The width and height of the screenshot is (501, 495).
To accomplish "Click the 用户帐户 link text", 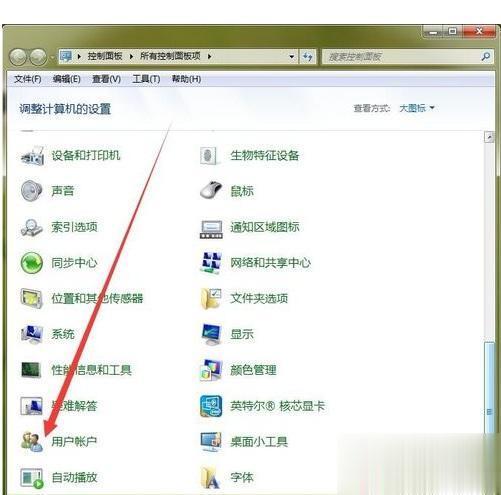I will (74, 442).
